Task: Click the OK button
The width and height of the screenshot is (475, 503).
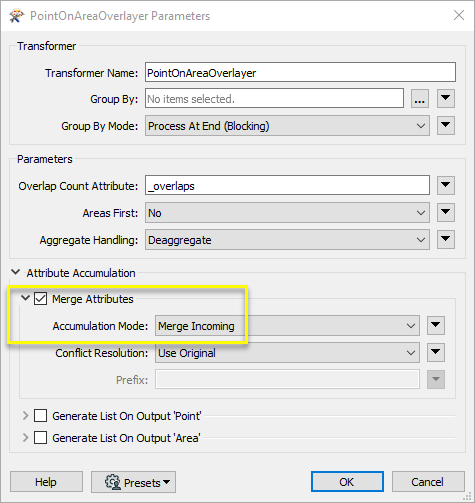Action: (347, 482)
